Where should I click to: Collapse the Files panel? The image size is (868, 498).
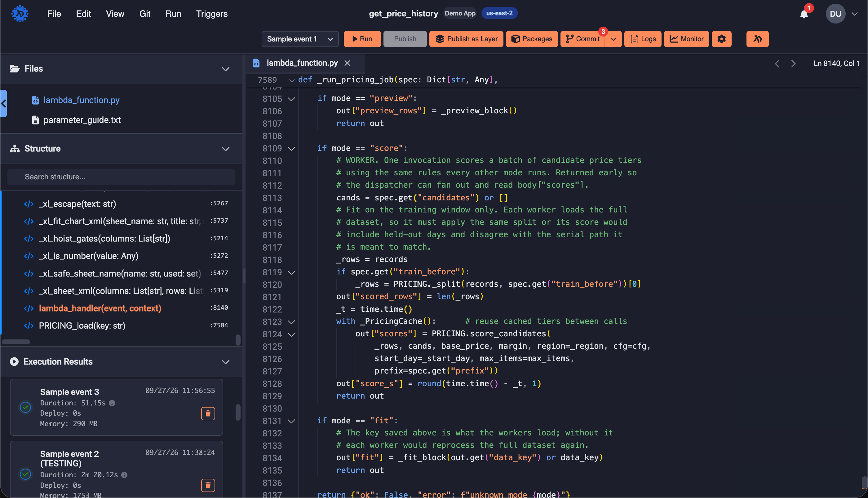[x=225, y=69]
